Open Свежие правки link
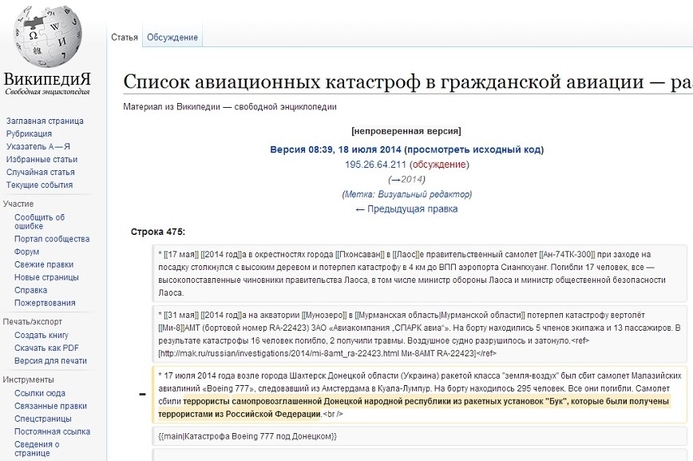 click(x=44, y=265)
